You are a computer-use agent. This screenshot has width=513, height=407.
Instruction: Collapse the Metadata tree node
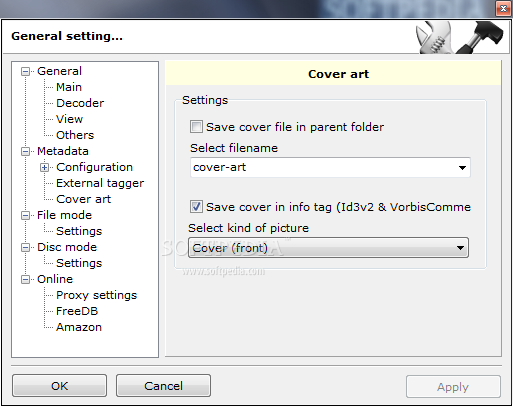[x=25, y=151]
